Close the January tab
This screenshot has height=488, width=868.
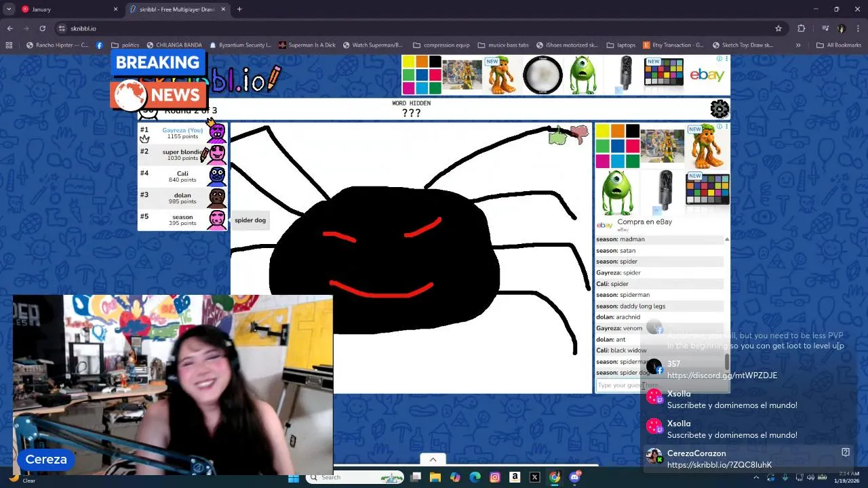click(x=115, y=9)
